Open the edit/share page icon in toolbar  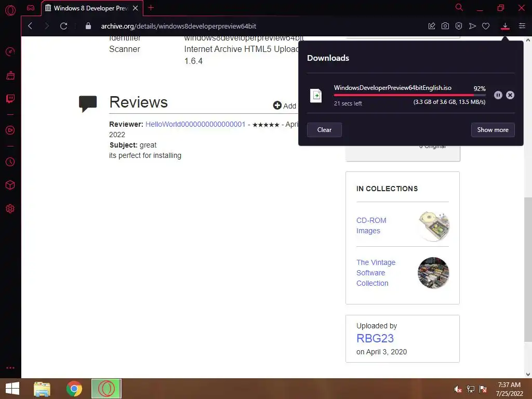coord(432,26)
